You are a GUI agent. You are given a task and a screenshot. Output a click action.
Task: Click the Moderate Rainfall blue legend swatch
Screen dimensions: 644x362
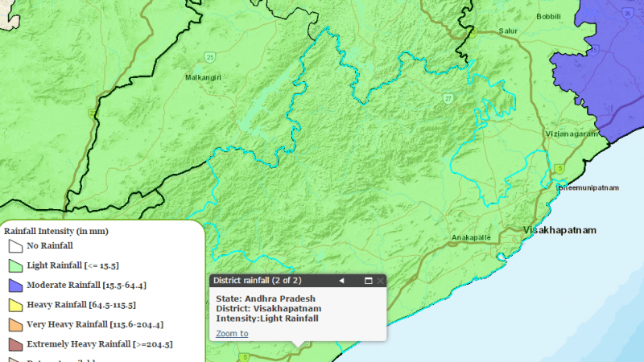[x=15, y=286]
